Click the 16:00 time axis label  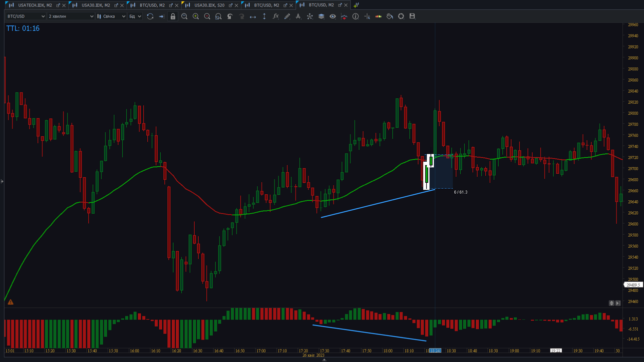pyautogui.click(x=134, y=351)
